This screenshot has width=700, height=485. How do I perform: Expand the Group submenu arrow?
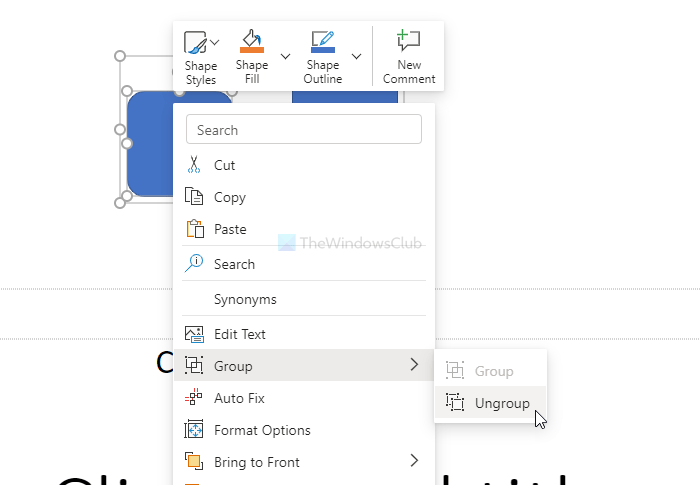tap(414, 365)
